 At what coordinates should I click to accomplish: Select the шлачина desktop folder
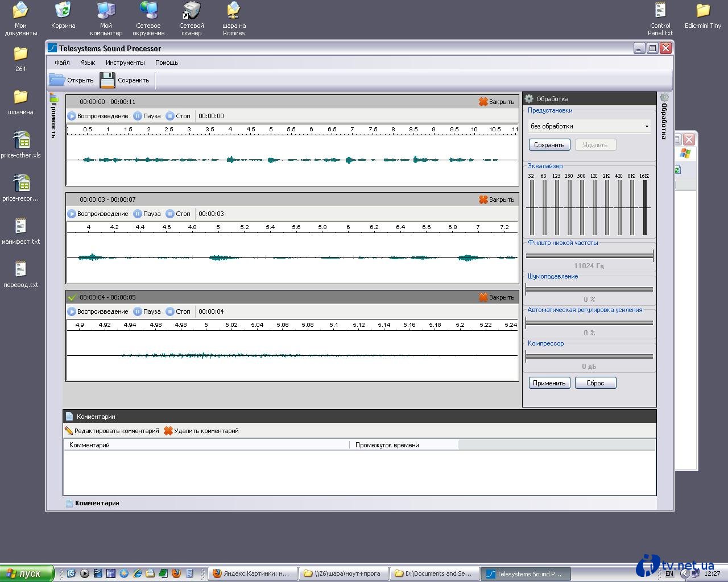(21, 102)
